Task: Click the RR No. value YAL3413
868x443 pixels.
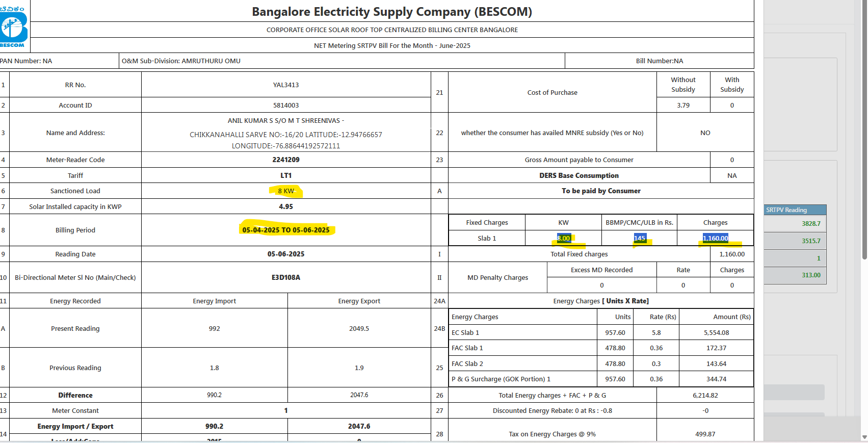Action: coord(286,85)
